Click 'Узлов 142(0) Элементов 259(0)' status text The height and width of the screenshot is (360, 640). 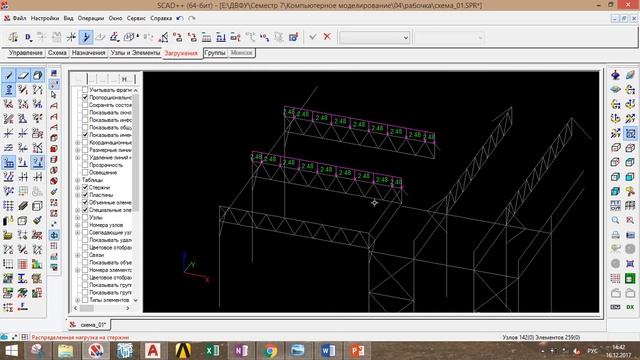[541, 337]
